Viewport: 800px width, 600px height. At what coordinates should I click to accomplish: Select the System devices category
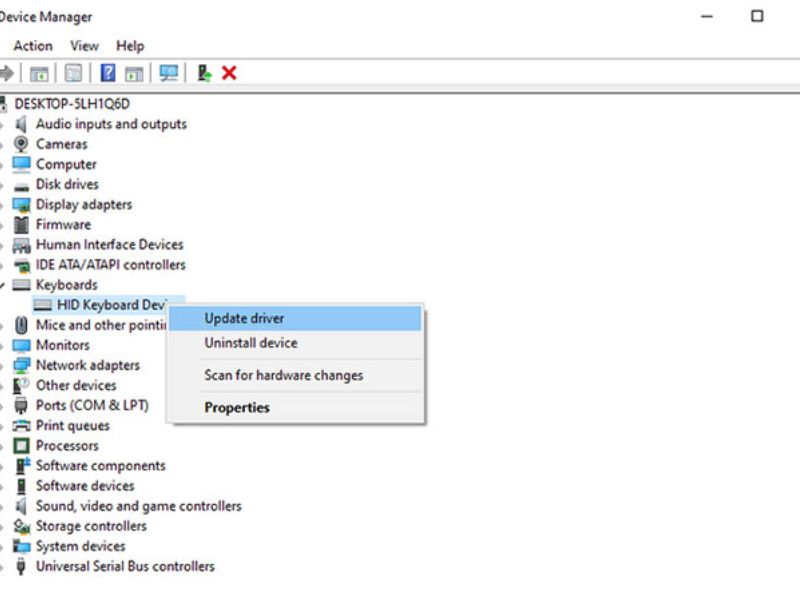[x=80, y=546]
